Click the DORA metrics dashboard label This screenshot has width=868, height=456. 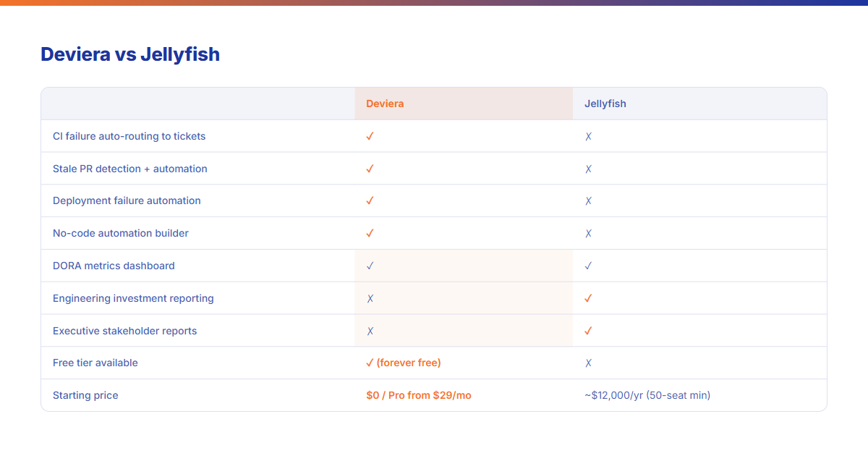click(114, 266)
